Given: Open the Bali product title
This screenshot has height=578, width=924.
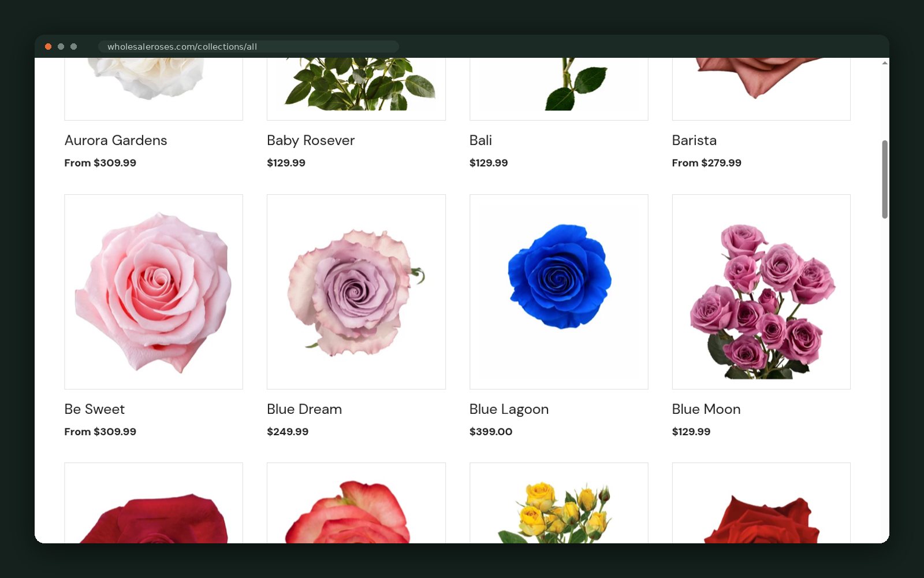Looking at the screenshot, I should 480,140.
